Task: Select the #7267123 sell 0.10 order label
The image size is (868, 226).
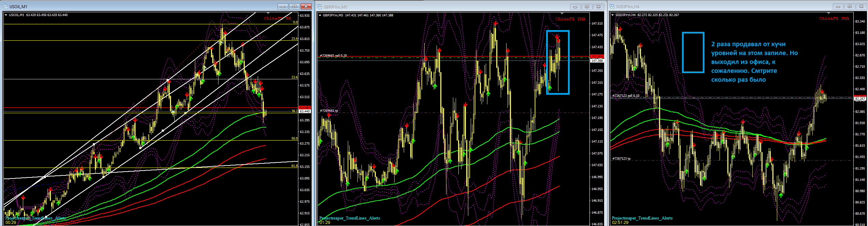Action: [x=626, y=96]
